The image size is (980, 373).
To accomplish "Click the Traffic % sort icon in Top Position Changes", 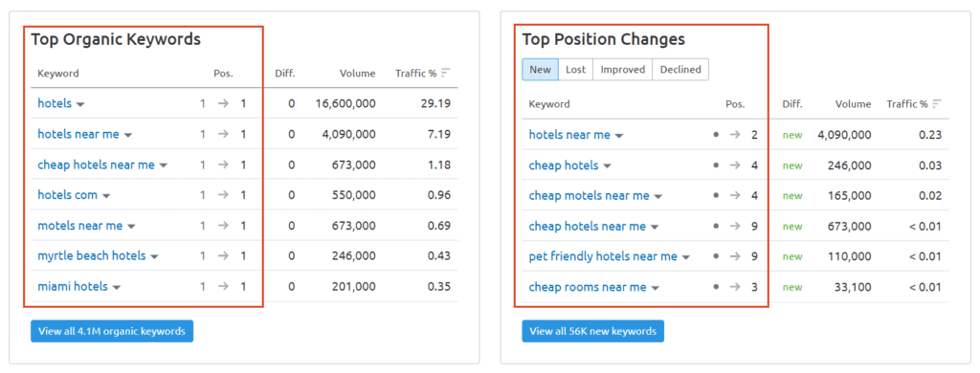I will click(936, 103).
